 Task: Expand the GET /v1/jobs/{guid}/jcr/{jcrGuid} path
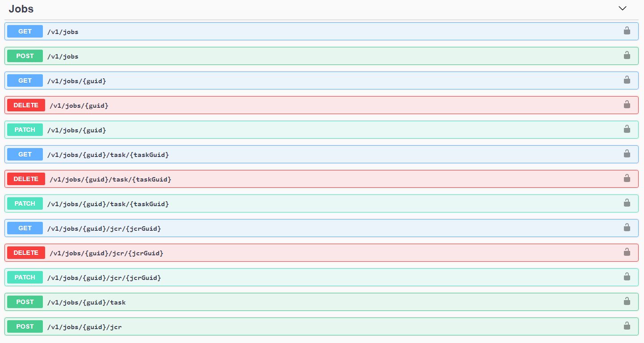click(104, 229)
